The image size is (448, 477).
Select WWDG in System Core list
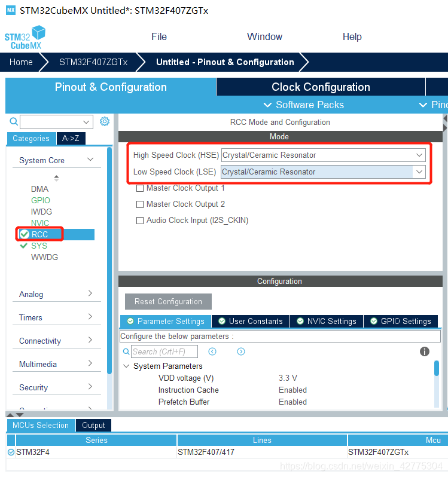pos(44,257)
